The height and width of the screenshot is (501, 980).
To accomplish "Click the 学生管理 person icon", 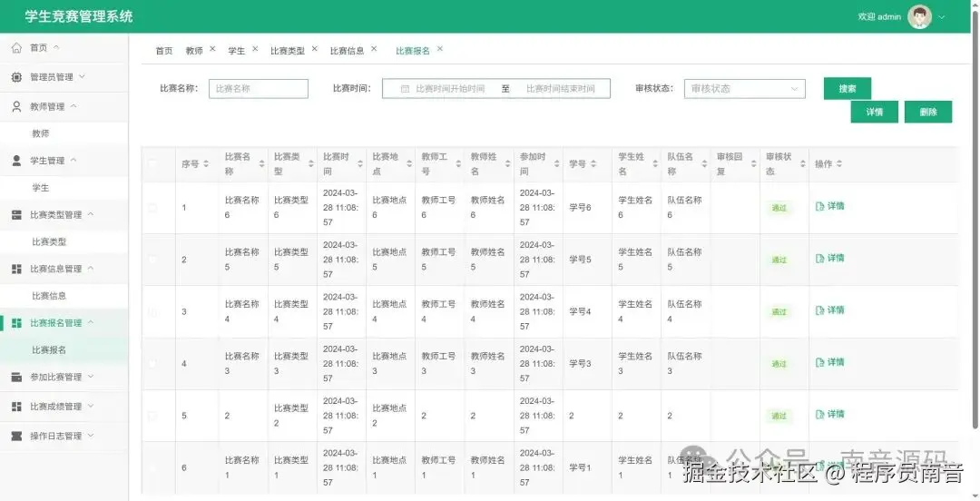I will [x=17, y=160].
